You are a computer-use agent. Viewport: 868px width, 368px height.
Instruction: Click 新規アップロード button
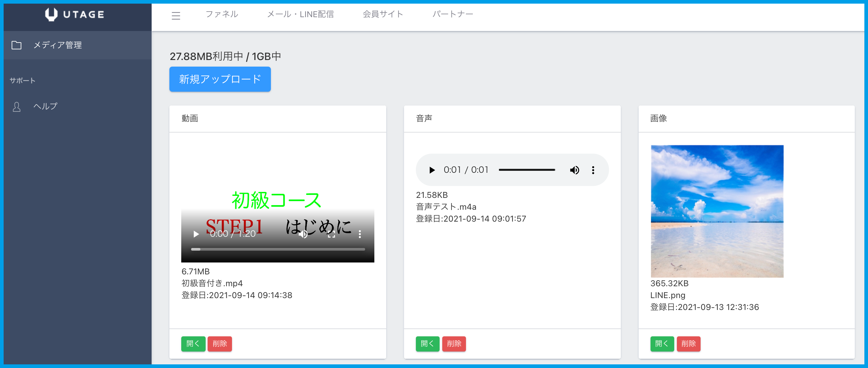(x=220, y=79)
